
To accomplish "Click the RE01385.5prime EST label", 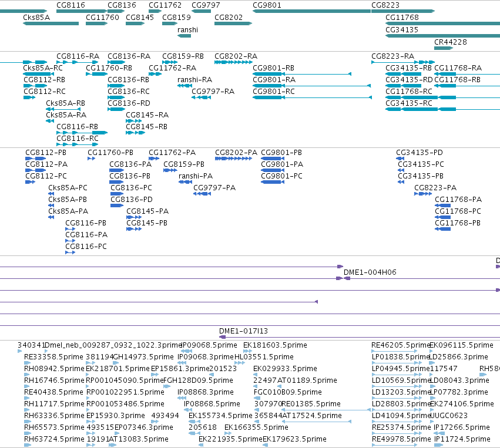I will click(x=311, y=405).
